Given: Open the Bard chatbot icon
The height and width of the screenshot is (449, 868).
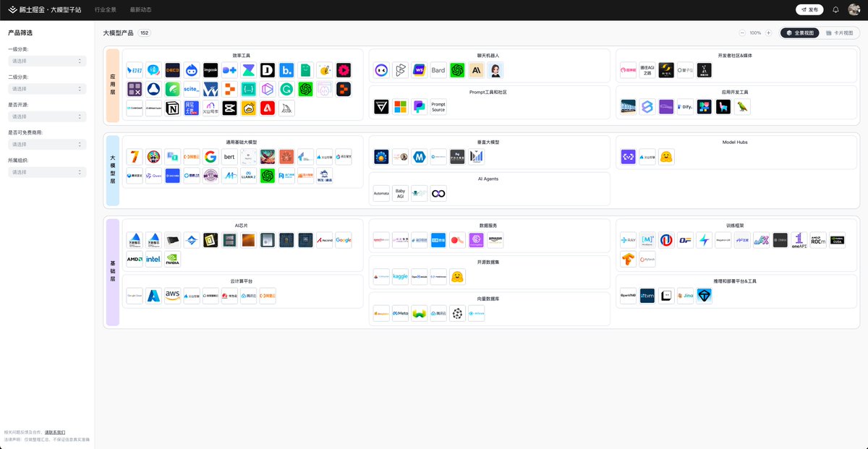Looking at the screenshot, I should pos(438,70).
